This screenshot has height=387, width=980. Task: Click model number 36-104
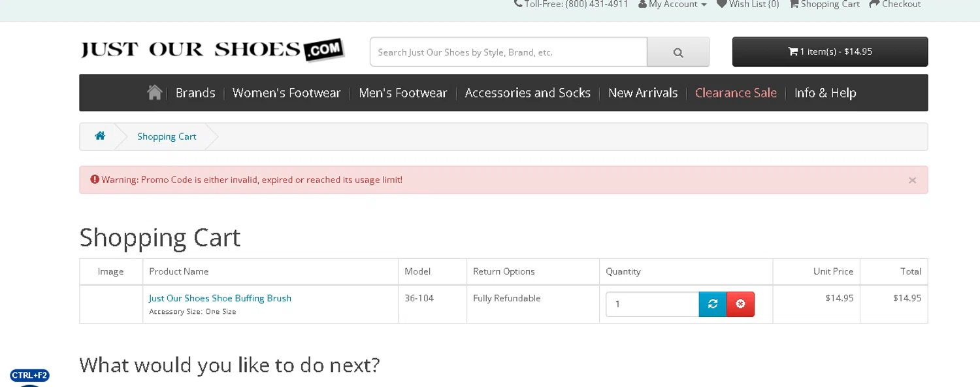pyautogui.click(x=419, y=298)
